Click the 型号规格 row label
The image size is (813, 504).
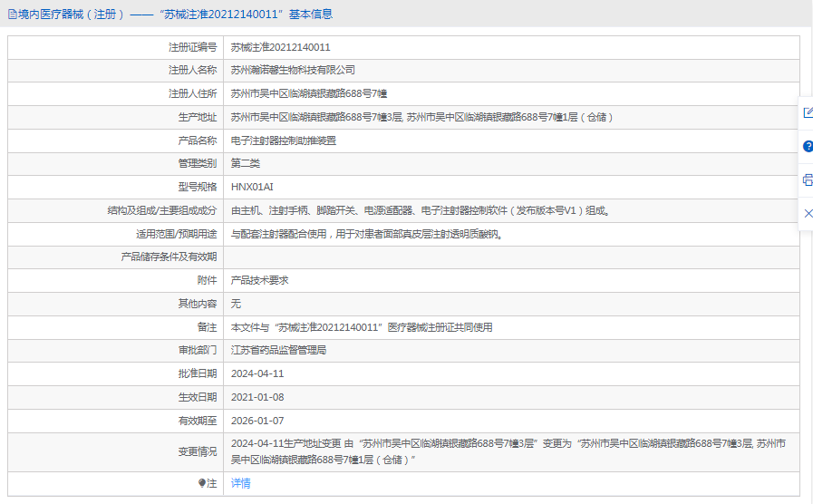pyautogui.click(x=197, y=187)
